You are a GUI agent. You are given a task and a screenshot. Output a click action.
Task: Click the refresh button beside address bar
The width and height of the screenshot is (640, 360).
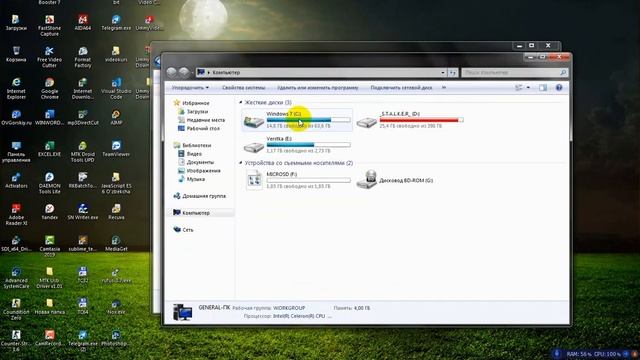click(x=453, y=73)
